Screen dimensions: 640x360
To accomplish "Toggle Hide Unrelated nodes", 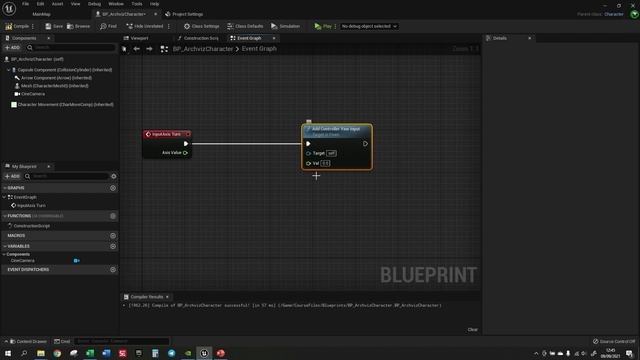I will (x=144, y=26).
